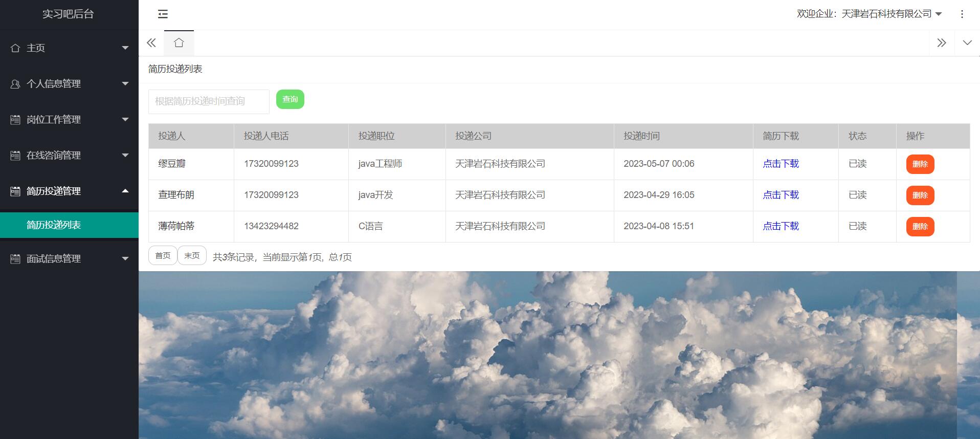Download resume for 薄荷帕蒂
Viewport: 980px width, 439px height.
[781, 226]
